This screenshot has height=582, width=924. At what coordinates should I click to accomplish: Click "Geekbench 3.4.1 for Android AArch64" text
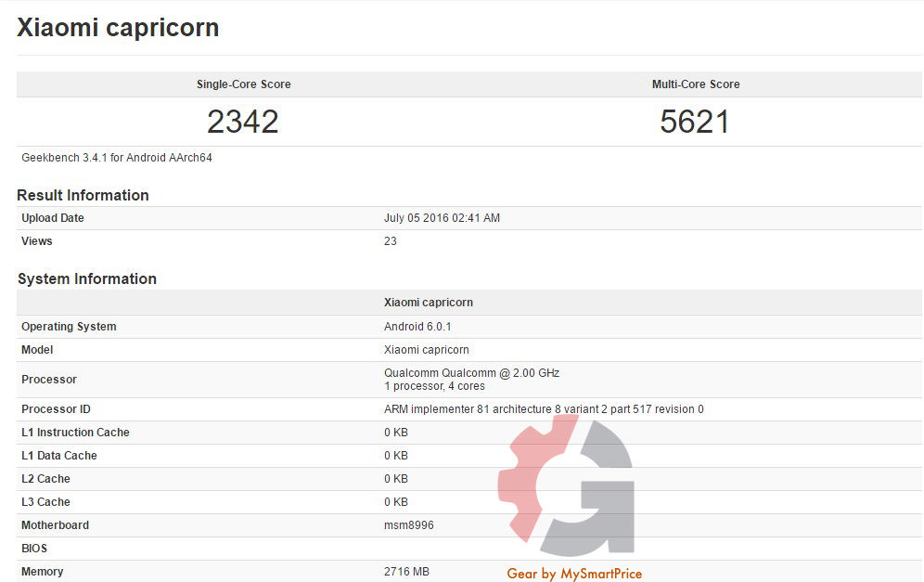tap(117, 158)
